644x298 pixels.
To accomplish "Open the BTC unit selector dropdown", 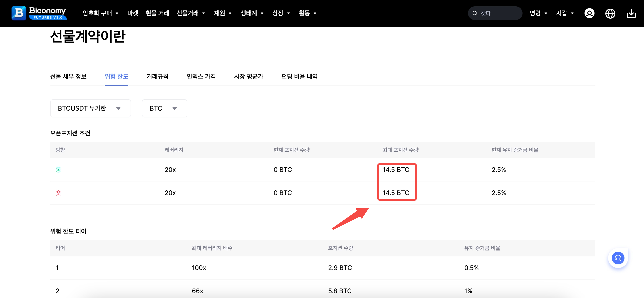I will [164, 108].
